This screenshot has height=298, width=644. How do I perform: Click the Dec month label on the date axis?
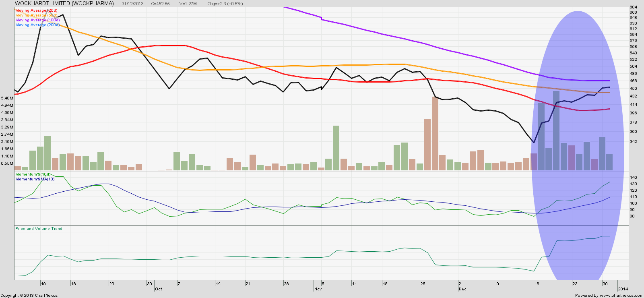coord(462,289)
